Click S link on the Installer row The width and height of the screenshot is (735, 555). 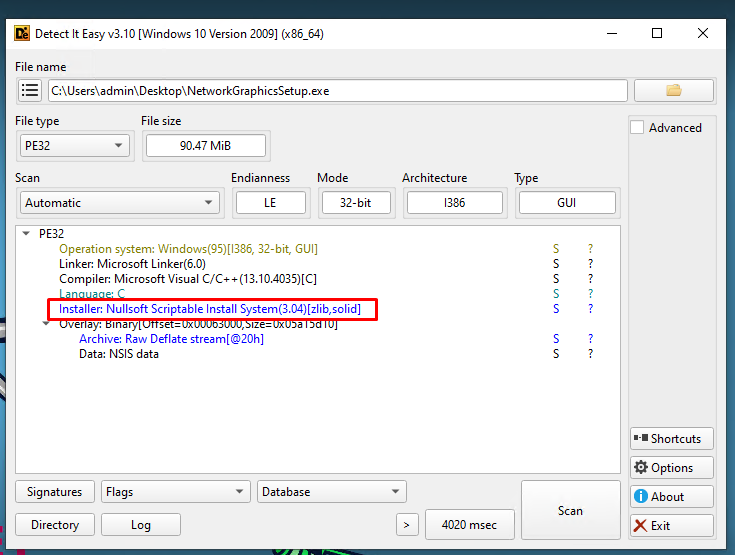[x=556, y=309]
